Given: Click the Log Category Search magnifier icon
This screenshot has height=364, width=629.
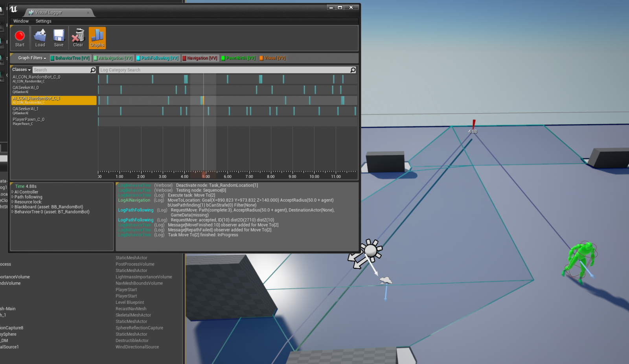Looking at the screenshot, I should point(353,70).
